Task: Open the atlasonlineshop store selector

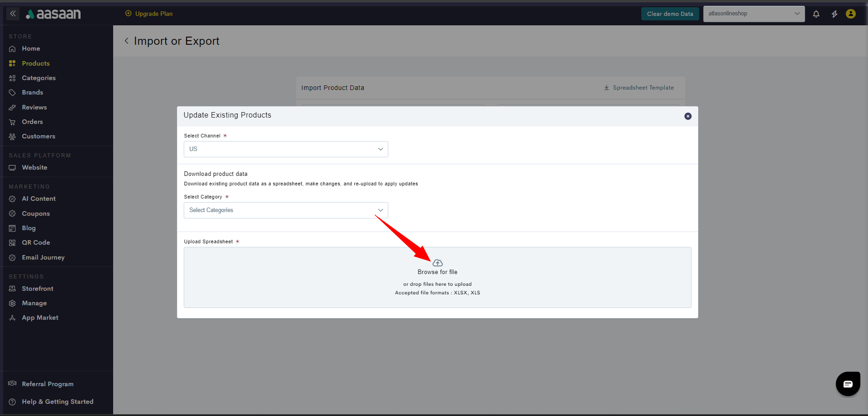Action: coord(754,14)
